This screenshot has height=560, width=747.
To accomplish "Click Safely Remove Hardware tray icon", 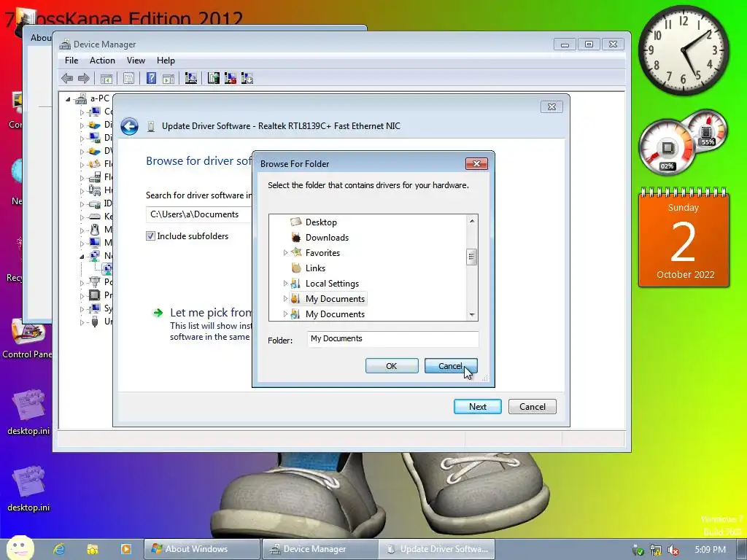I will (638, 550).
